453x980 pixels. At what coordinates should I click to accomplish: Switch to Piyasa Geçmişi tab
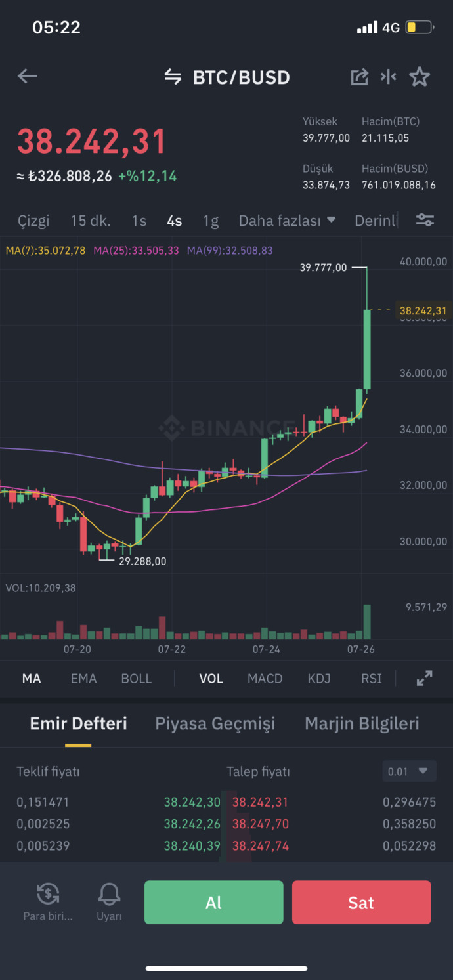(215, 723)
